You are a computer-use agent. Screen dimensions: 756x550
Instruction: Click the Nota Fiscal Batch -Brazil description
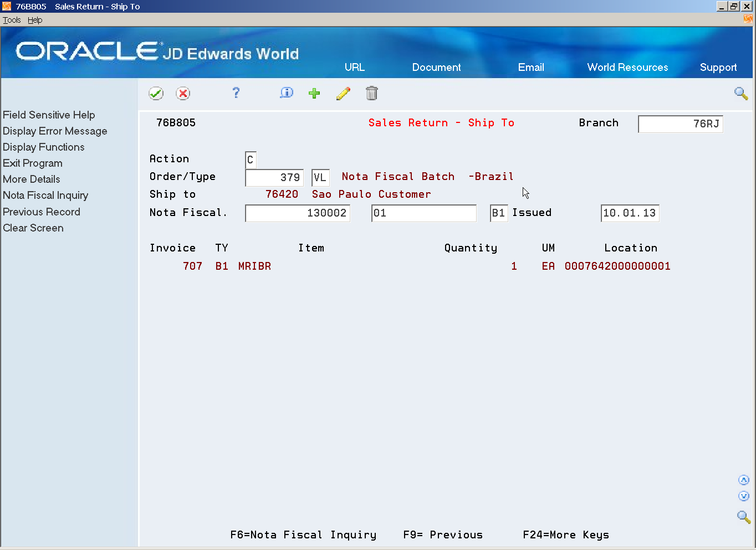tap(428, 177)
